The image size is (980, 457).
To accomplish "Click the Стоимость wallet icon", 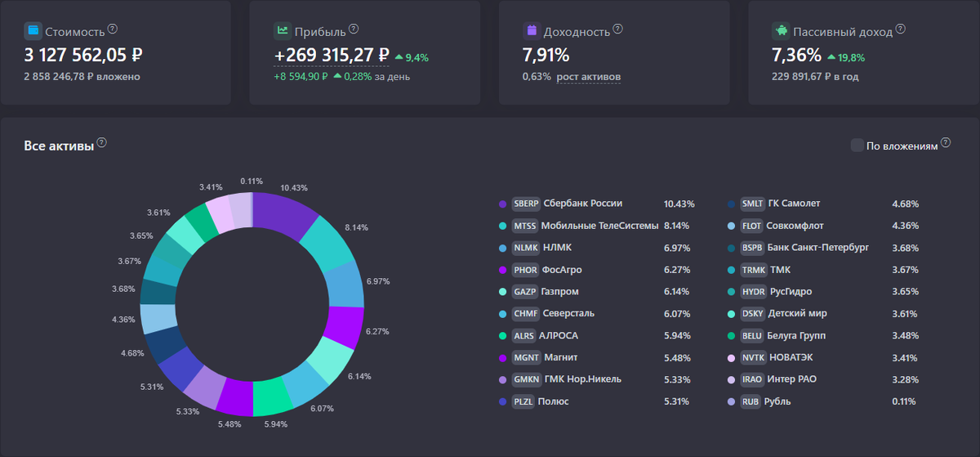I will click(x=33, y=31).
